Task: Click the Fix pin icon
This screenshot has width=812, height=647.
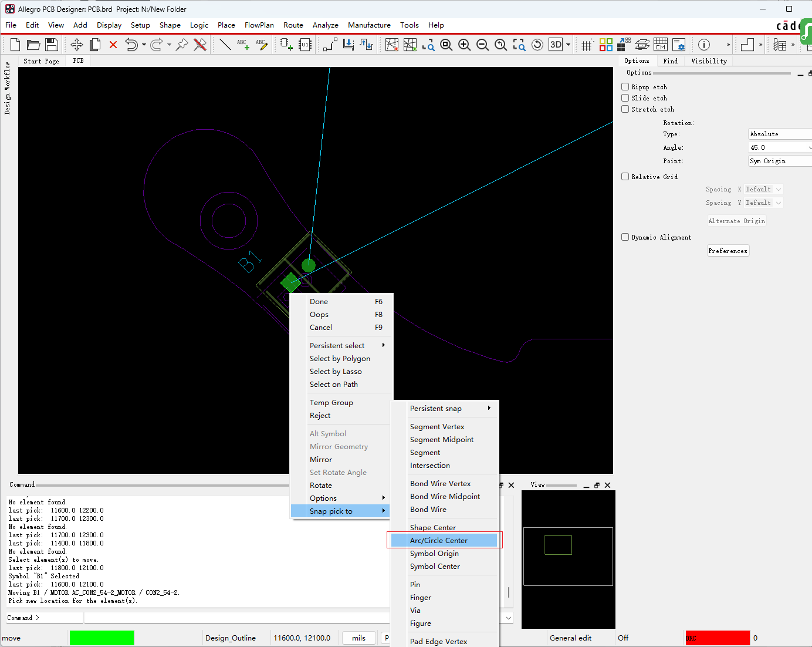Action: 182,45
